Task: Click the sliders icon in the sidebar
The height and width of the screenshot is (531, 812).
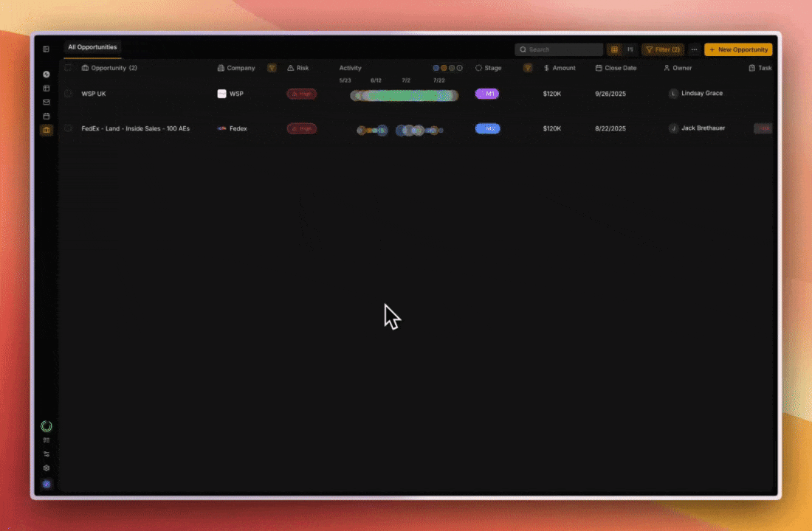Action: (x=47, y=454)
